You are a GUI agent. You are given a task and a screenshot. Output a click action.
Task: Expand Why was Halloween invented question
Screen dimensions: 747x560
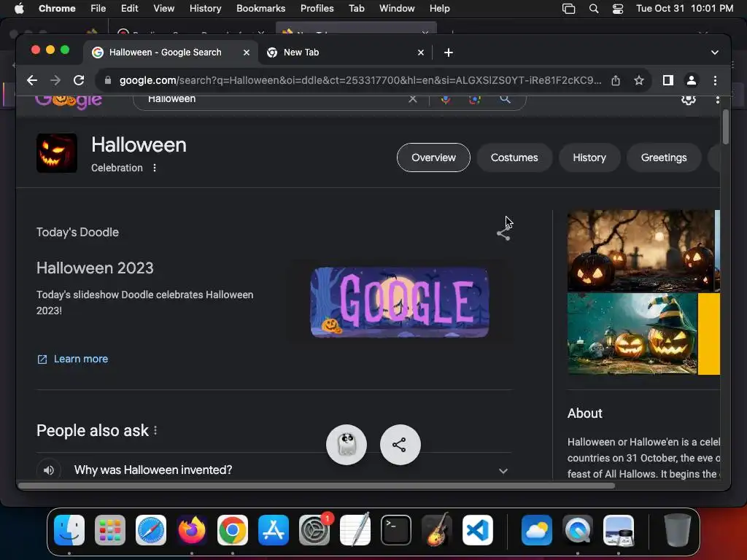(503, 471)
